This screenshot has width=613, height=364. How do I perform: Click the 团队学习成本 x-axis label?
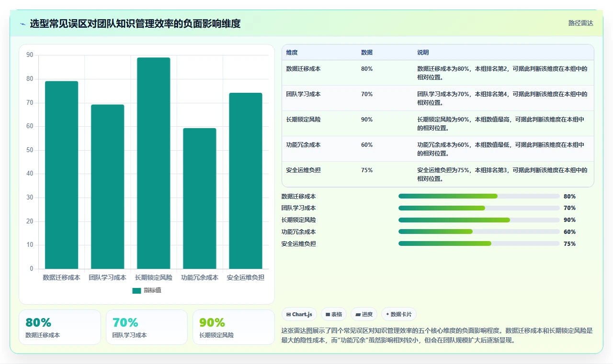[x=107, y=277]
